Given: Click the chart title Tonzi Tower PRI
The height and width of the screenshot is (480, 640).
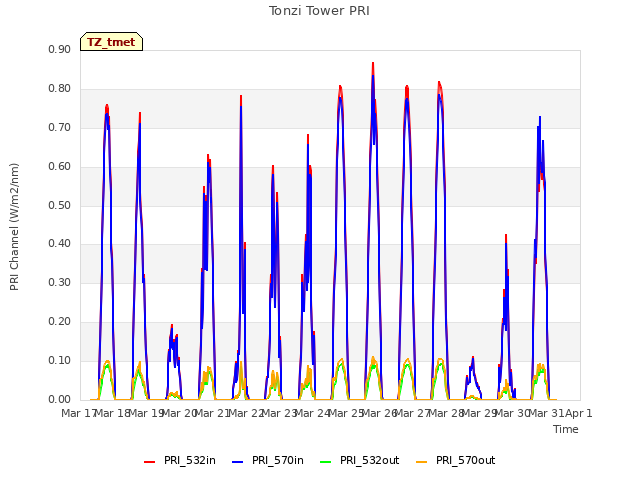Looking at the screenshot, I should (x=319, y=11).
